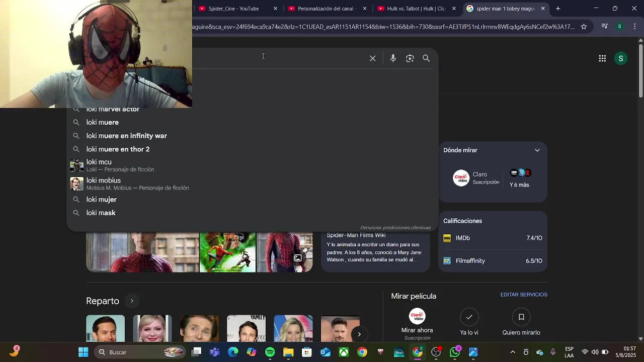Viewport: 644px width, 362px height.
Task: Choose suggestion loki mcu
Action: (120, 165)
